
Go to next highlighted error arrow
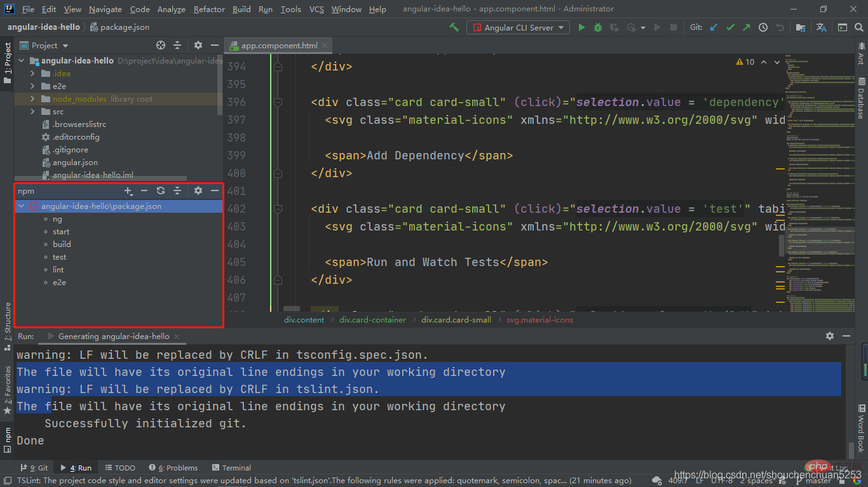(x=777, y=62)
